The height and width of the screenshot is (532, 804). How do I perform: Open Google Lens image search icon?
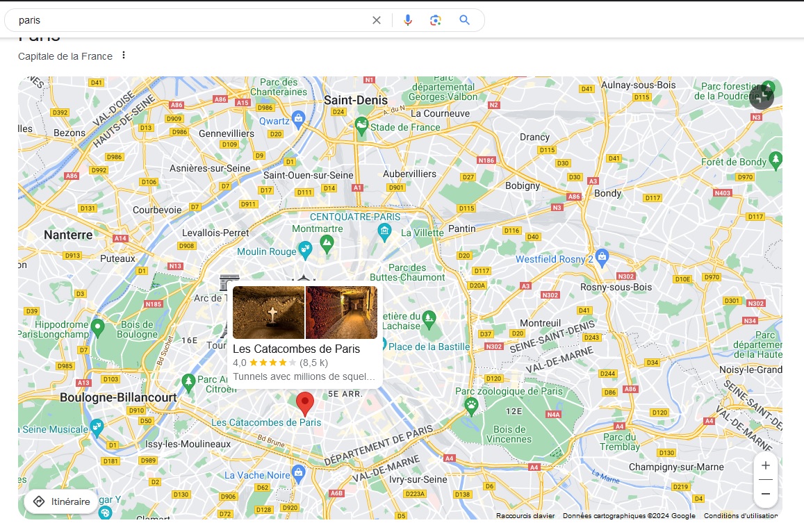435,20
